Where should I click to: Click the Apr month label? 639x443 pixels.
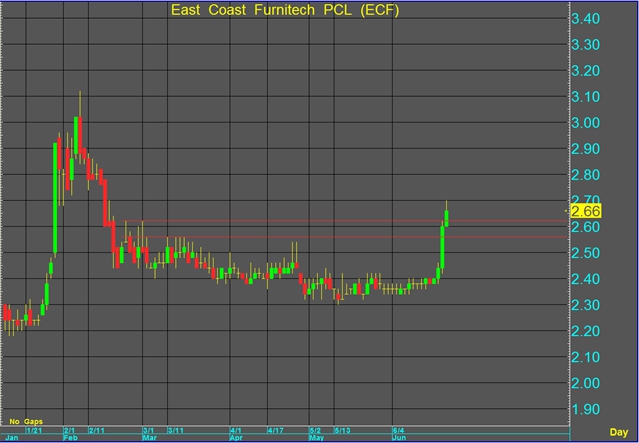(x=237, y=438)
